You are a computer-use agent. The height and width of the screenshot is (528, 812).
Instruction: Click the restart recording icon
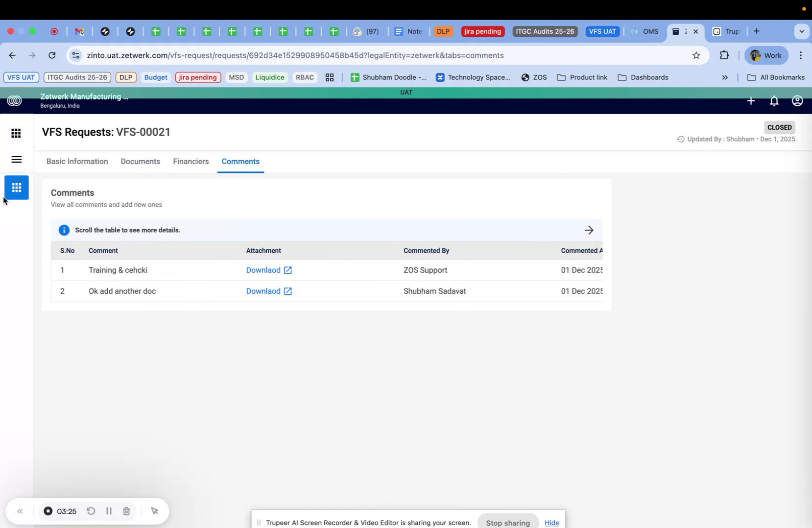pos(91,511)
